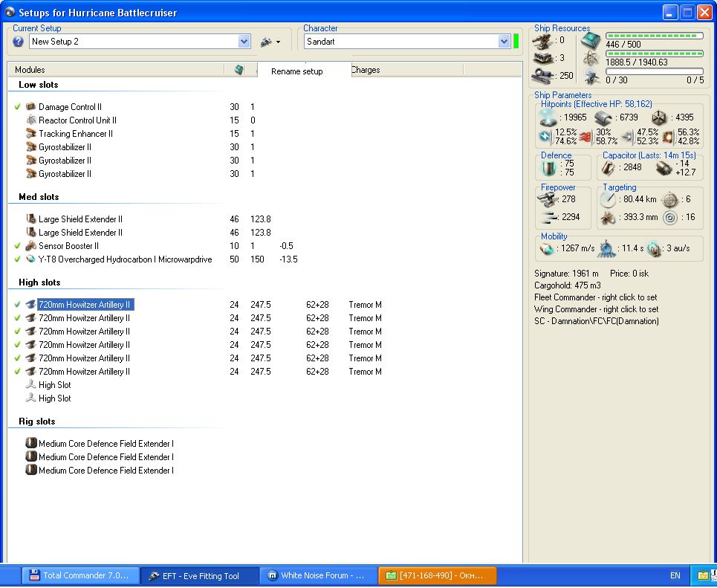The height and width of the screenshot is (588, 717).
Task: Open White Noise Forum taskbar button
Action: (318, 575)
